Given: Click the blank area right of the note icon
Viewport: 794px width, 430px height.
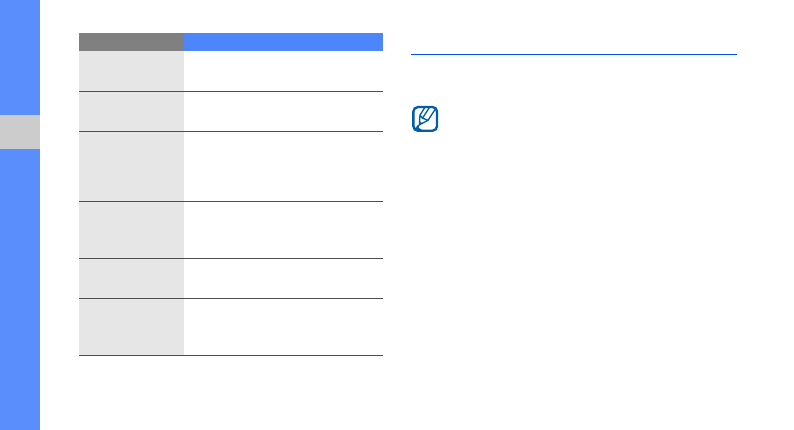Looking at the screenshot, I should [590, 120].
